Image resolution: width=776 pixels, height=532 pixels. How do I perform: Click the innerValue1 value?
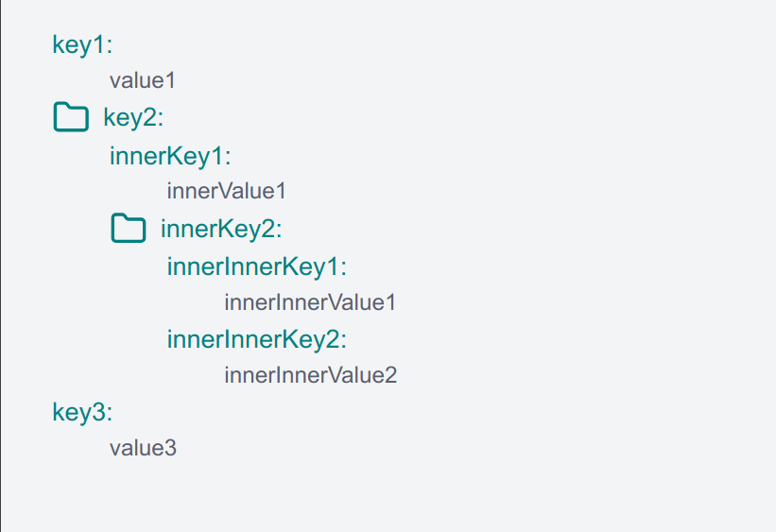(x=227, y=192)
